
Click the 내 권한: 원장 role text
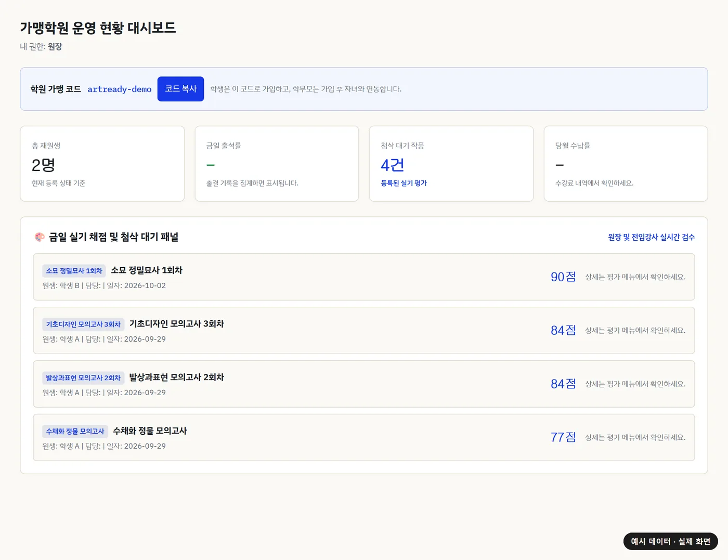pos(41,46)
